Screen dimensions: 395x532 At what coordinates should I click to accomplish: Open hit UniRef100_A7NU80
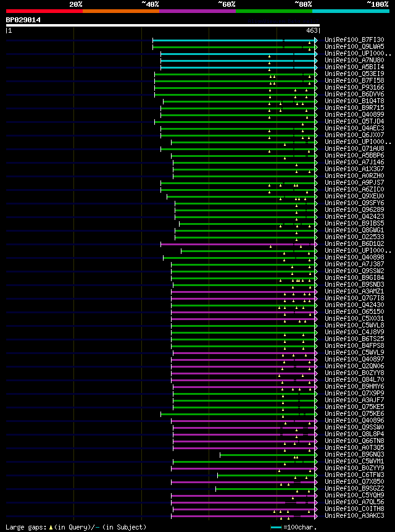pyautogui.click(x=355, y=61)
